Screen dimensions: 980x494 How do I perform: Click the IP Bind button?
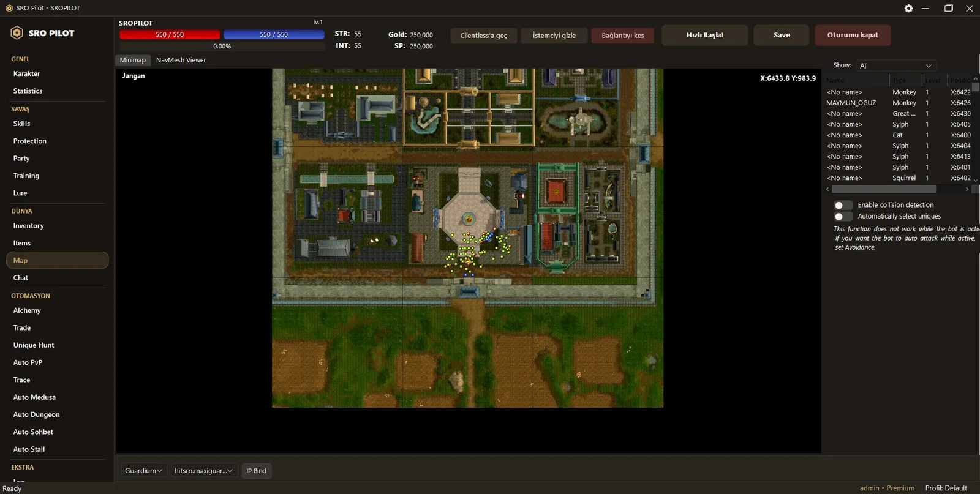point(257,471)
